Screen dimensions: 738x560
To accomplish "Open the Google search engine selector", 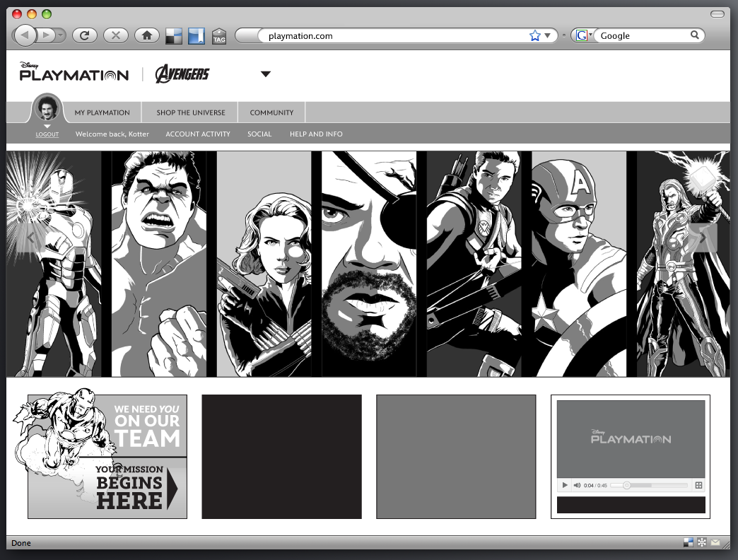I will pos(582,36).
